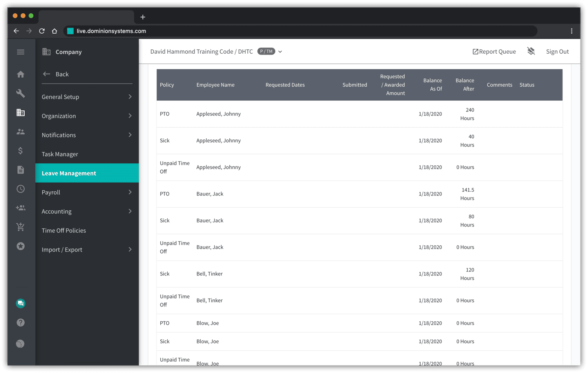Image resolution: width=588 pixels, height=373 pixels.
Task: Open the shopping cart sidebar icon
Action: [x=21, y=227]
